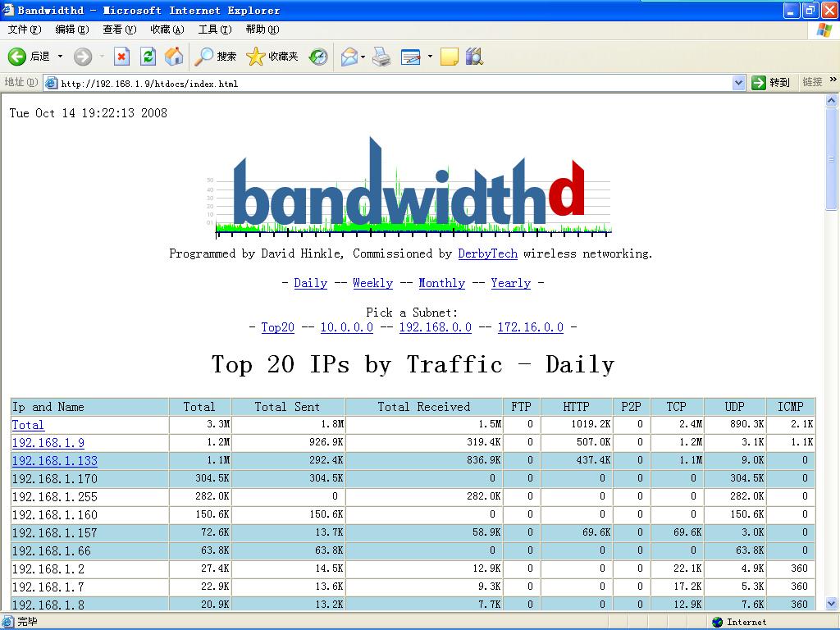Click the IE title bar icon
840x630 pixels.
[x=7, y=10]
